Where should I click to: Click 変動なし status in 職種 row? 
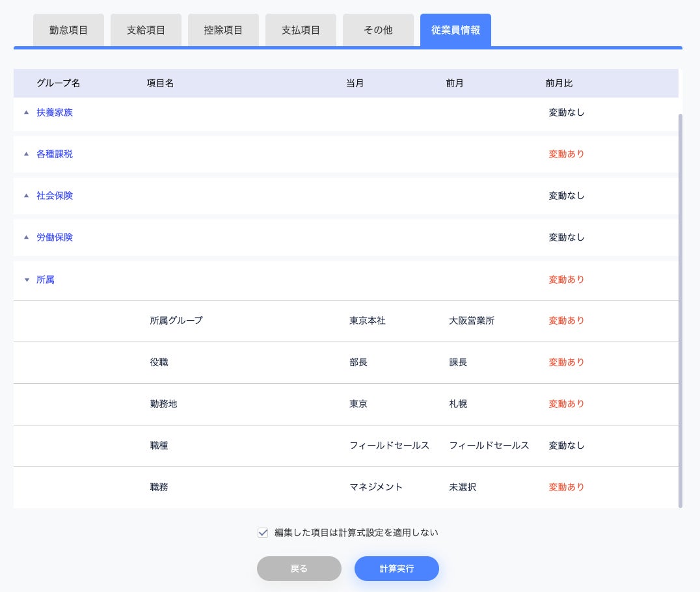click(567, 445)
